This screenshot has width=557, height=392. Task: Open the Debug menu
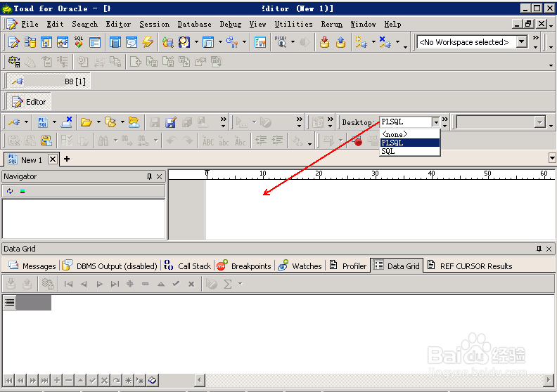coord(230,24)
